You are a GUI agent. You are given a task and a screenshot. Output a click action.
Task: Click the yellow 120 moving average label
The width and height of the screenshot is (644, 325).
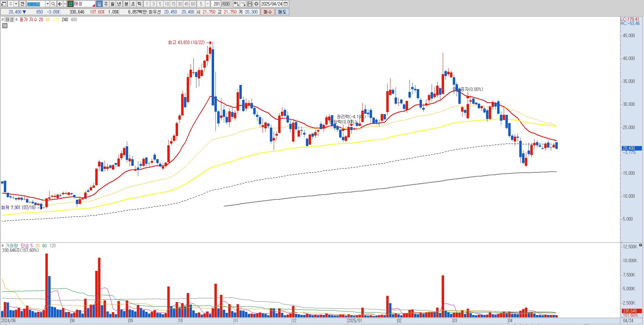click(x=56, y=19)
